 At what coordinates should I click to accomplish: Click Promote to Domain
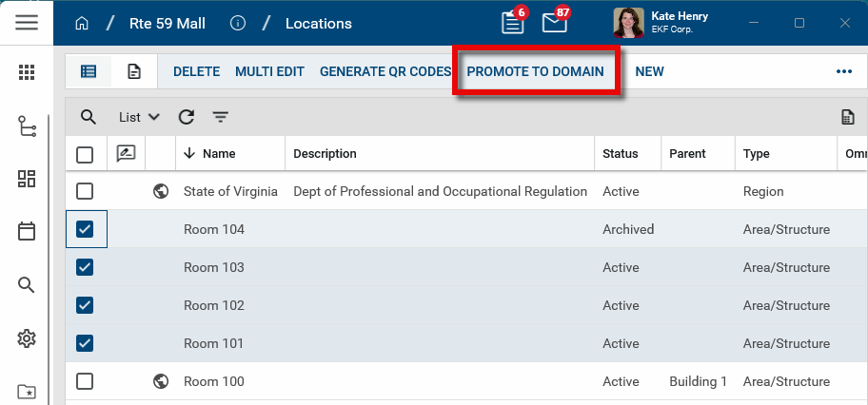click(x=535, y=71)
